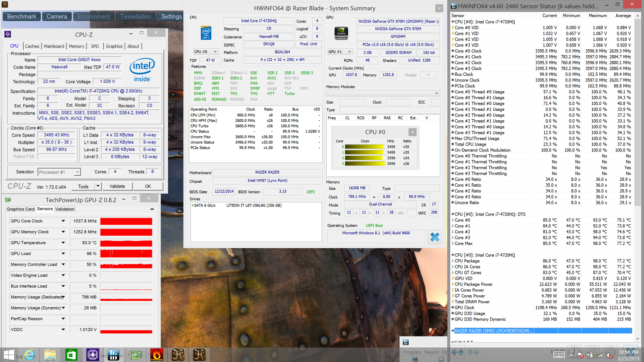Click the Validate button in CPU-Z
Screen dimensions: 644x362
117,186
